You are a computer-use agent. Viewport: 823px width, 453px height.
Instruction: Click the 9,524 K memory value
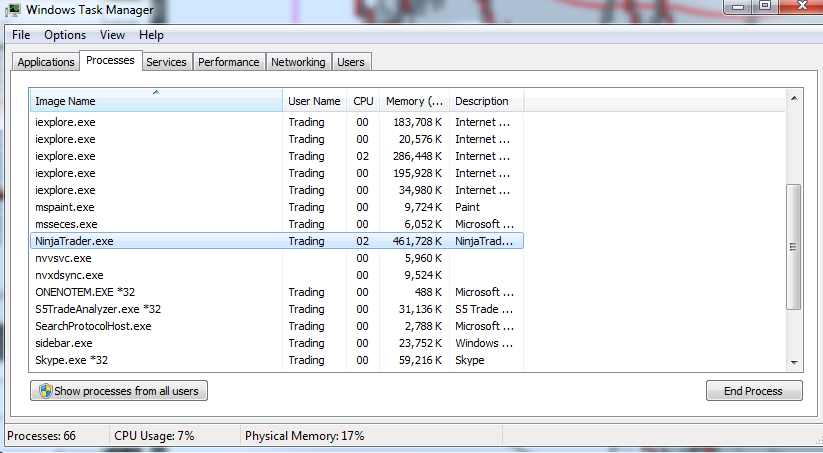423,275
